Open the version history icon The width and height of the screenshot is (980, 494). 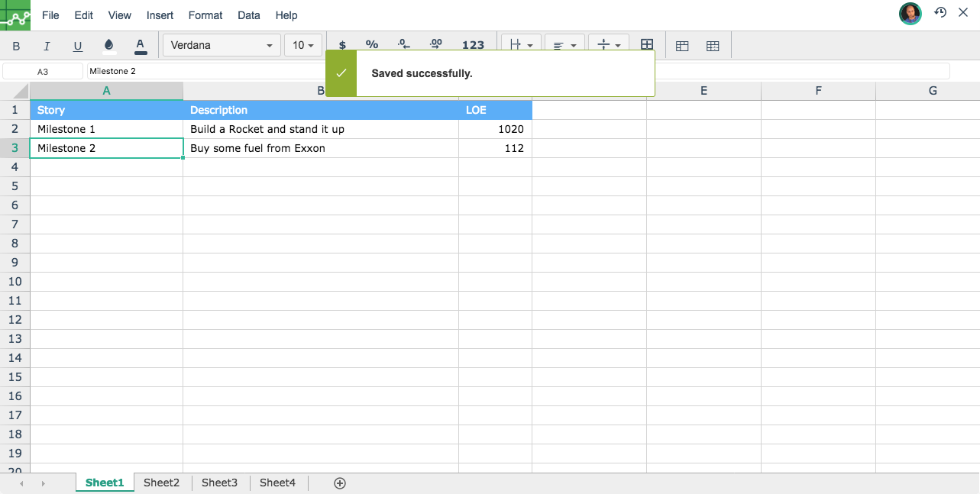coord(940,13)
